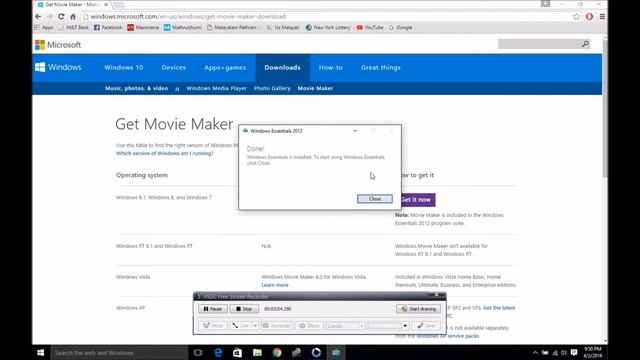
Task: Open the Mathrubhumi bookmark
Action: pyautogui.click(x=182, y=27)
